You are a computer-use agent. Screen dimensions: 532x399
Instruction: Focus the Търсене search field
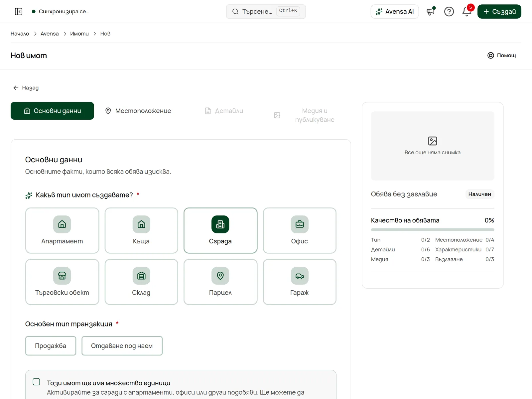(x=266, y=12)
